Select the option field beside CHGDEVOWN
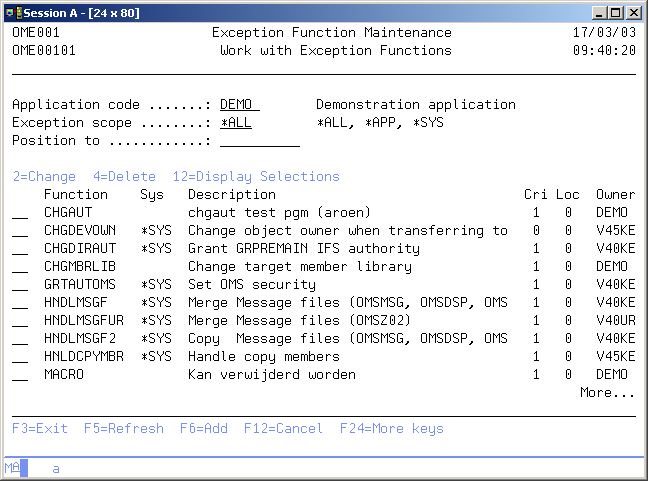The height and width of the screenshot is (481, 648). 20,231
